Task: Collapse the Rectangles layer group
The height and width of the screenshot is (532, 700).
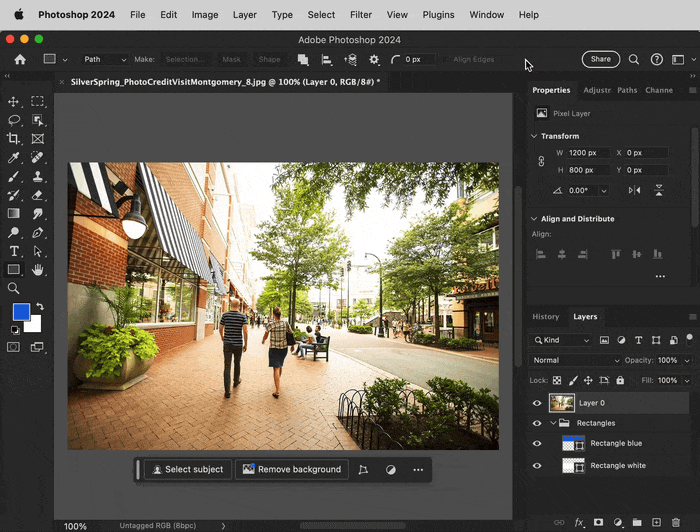Action: coord(552,423)
